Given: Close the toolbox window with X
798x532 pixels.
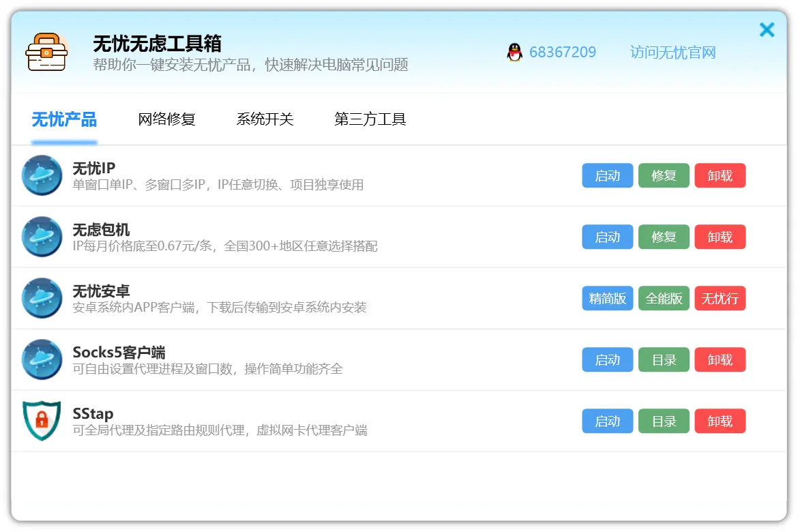Looking at the screenshot, I should pos(767,30).
